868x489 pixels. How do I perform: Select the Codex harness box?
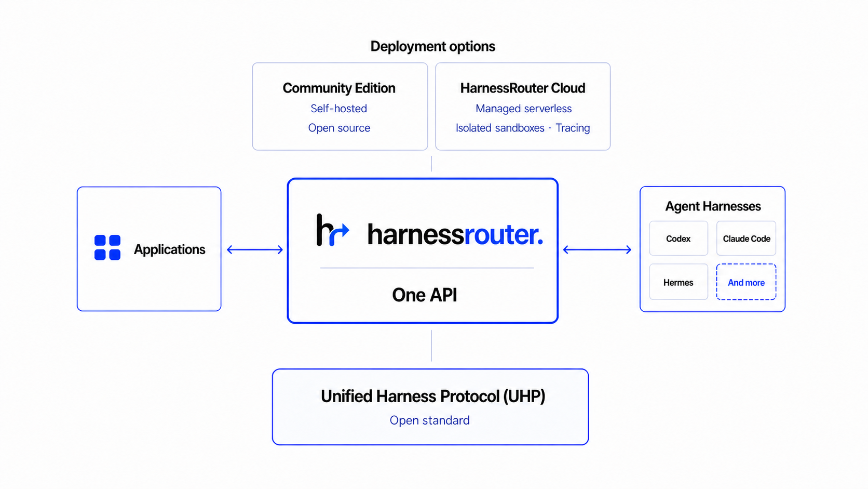click(x=679, y=239)
